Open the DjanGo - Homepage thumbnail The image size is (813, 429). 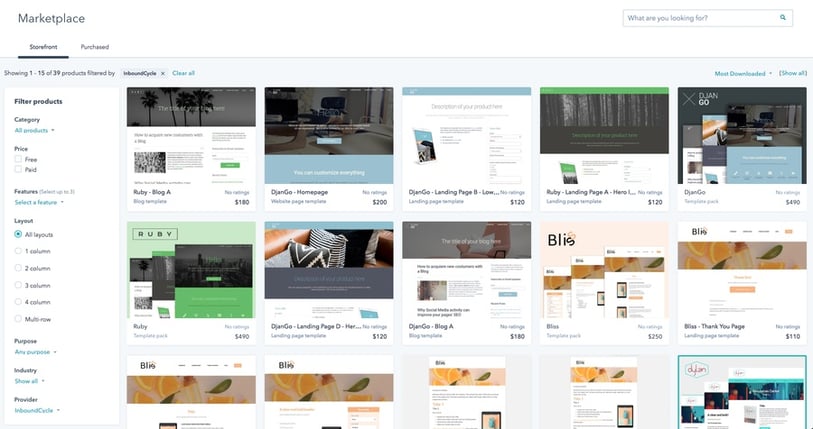pyautogui.click(x=329, y=135)
